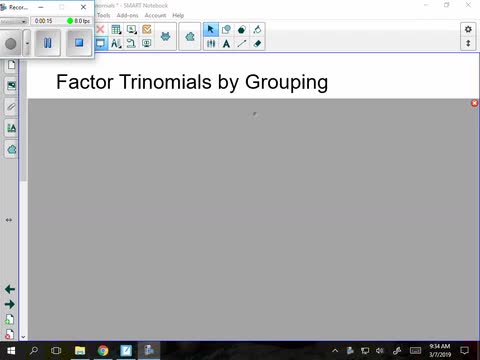Toggle the Screen Shade button

(x=101, y=43)
